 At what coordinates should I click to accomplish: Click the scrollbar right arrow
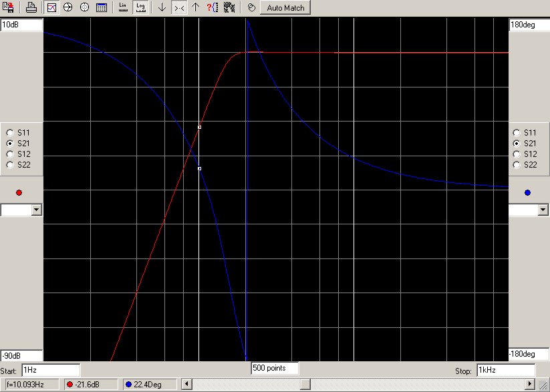tap(530, 384)
